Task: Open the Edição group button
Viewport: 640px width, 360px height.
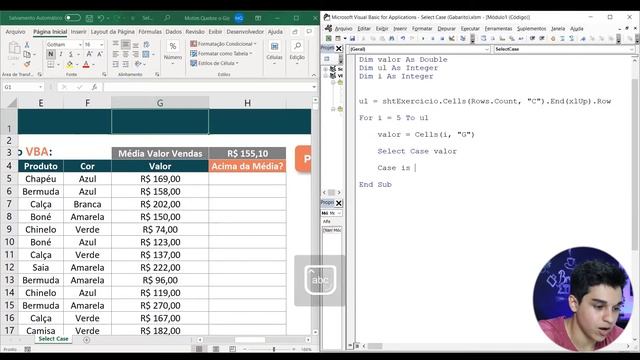Action: point(297,51)
